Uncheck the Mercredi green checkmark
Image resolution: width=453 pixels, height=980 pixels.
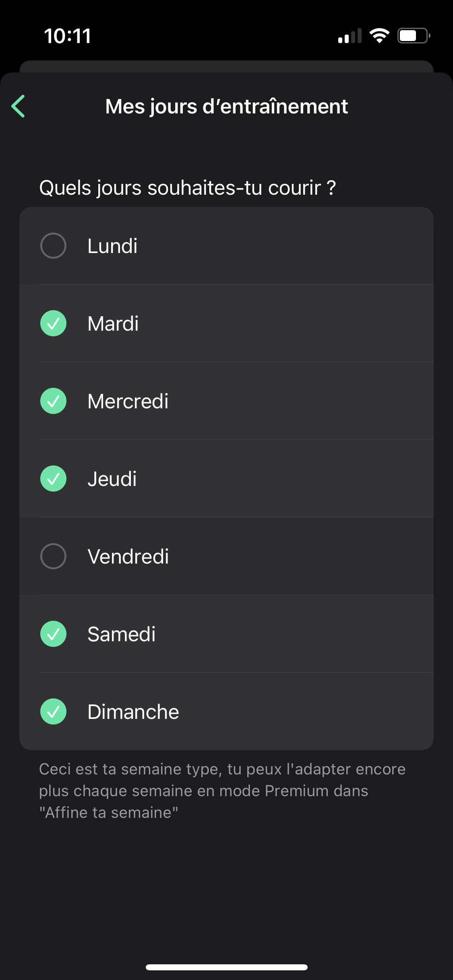(x=53, y=401)
